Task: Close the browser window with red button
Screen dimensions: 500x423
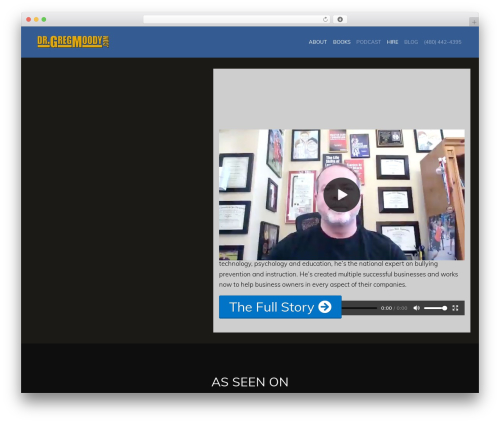Action: pyautogui.click(x=29, y=19)
